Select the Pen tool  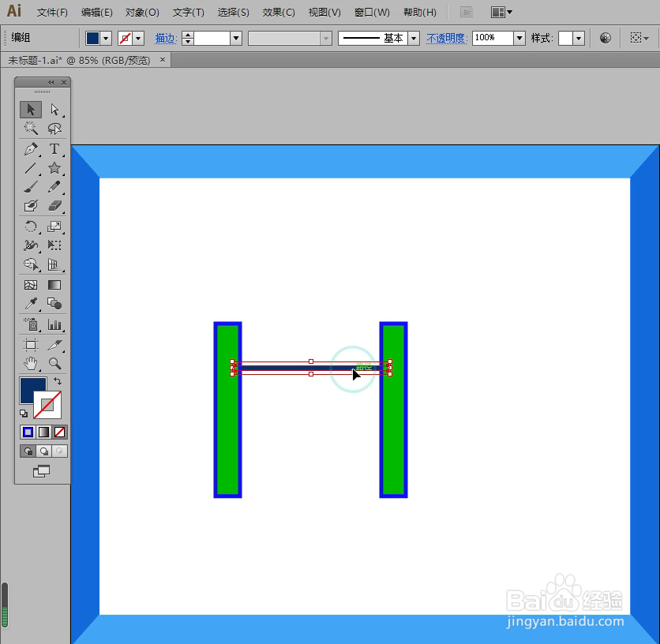[x=31, y=149]
